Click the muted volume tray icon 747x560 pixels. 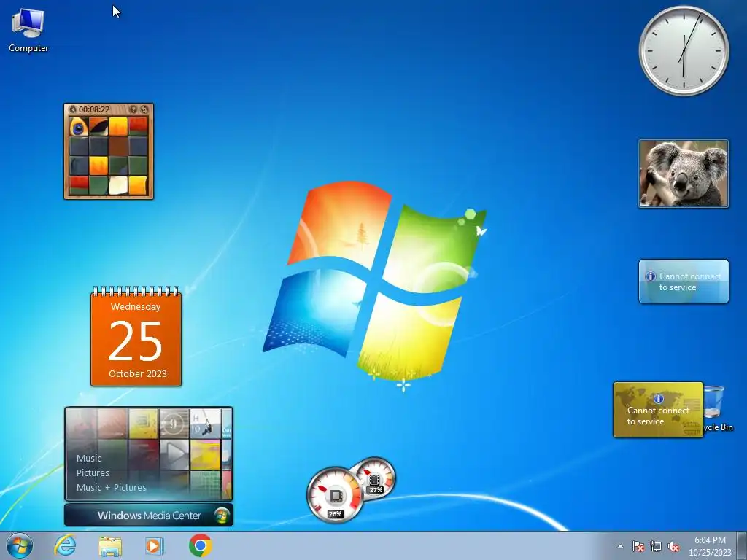pos(673,546)
